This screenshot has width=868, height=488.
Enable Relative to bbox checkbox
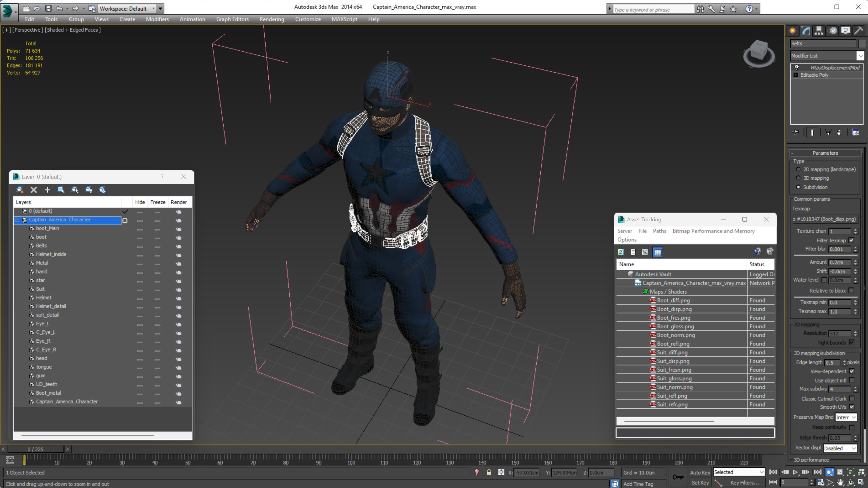(x=851, y=290)
